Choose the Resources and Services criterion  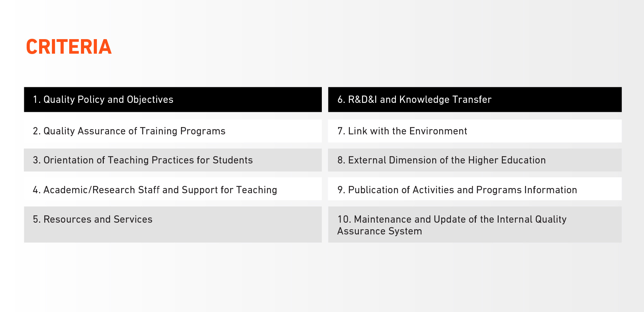tap(172, 224)
